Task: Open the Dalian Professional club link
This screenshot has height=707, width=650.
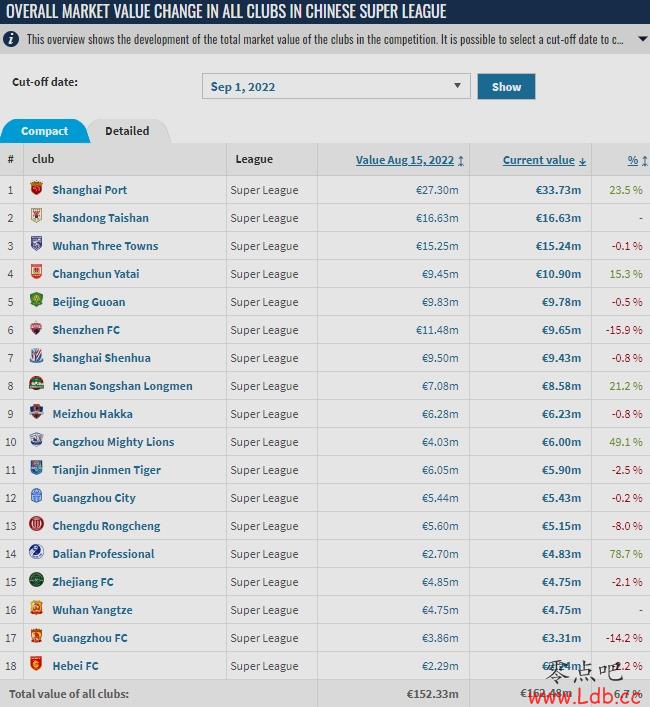Action: [x=103, y=554]
